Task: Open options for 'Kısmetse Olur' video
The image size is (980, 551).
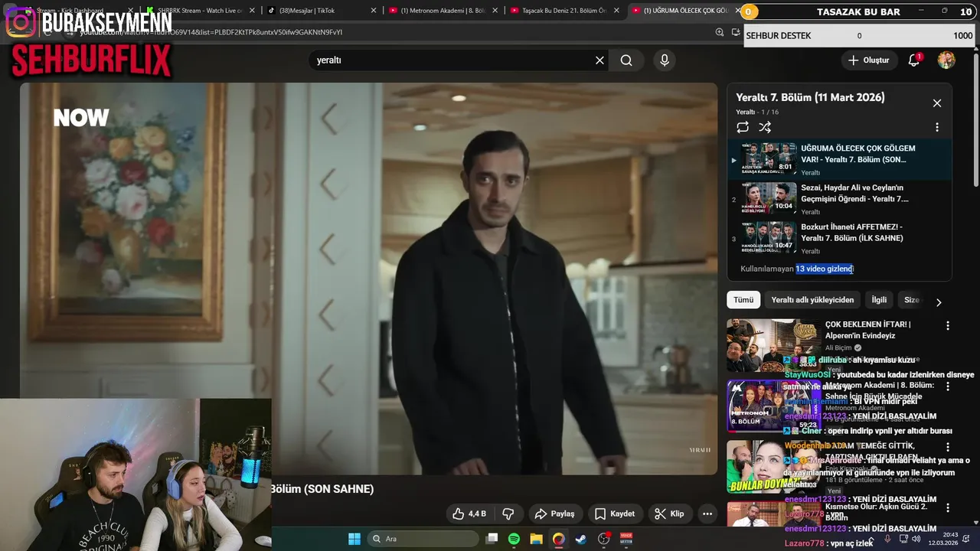Action: [x=947, y=508]
